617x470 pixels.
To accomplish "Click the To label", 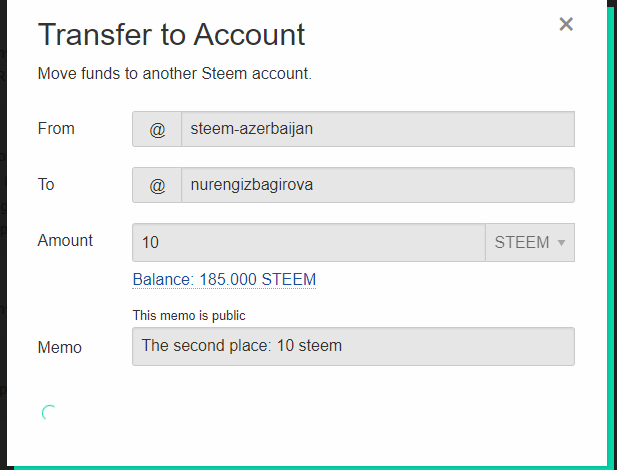I will tap(46, 184).
